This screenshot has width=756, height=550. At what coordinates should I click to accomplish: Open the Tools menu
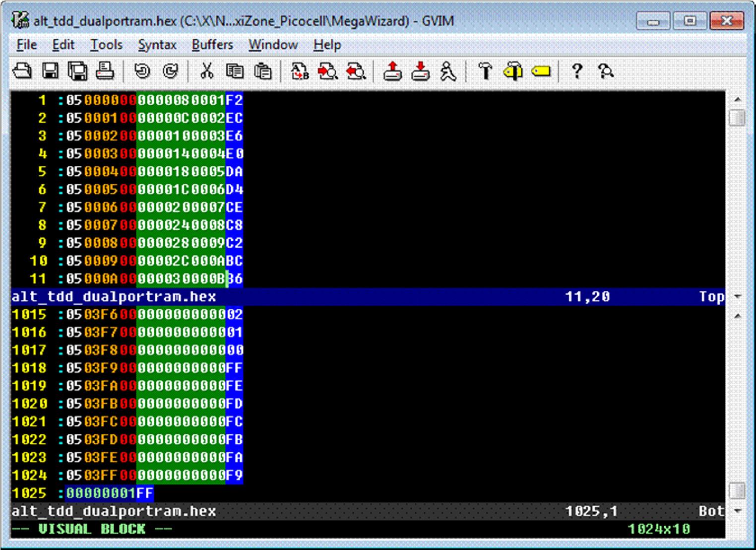click(107, 45)
